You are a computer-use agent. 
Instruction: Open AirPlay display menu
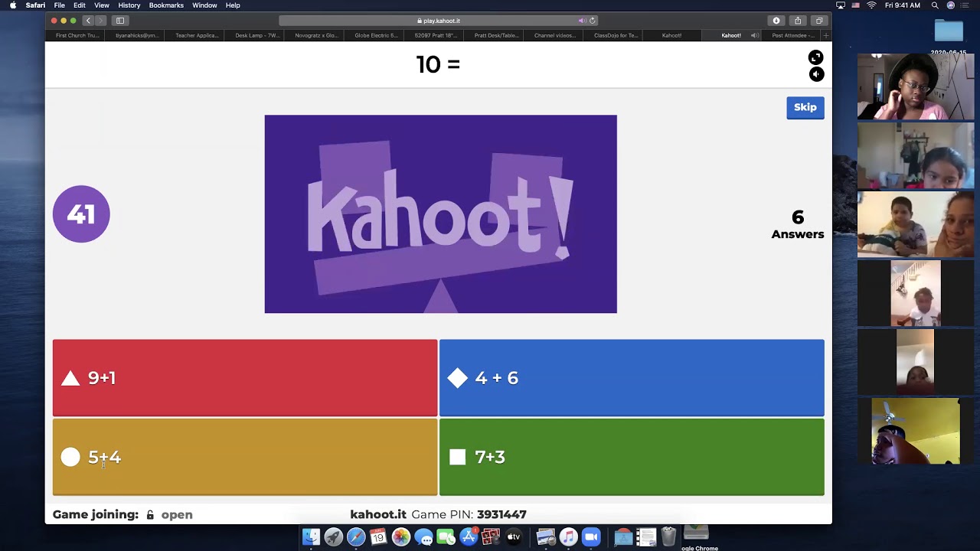841,5
